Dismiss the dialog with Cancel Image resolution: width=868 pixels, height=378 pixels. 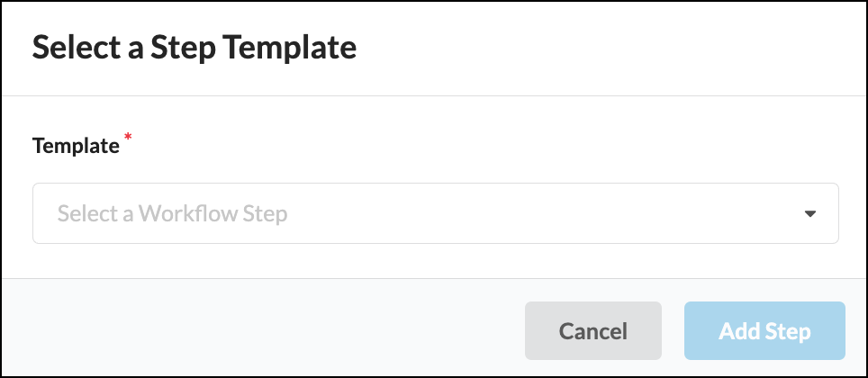[592, 330]
